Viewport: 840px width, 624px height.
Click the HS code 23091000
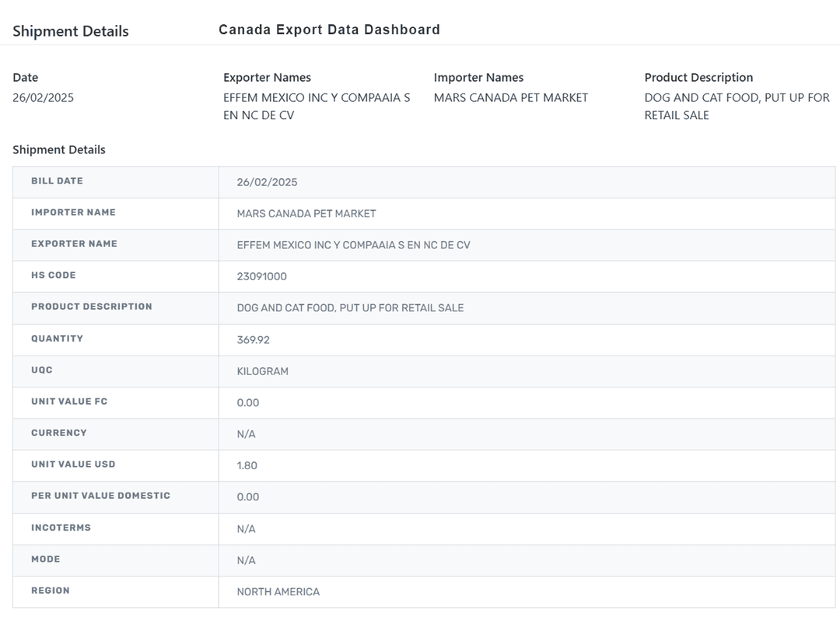[262, 276]
